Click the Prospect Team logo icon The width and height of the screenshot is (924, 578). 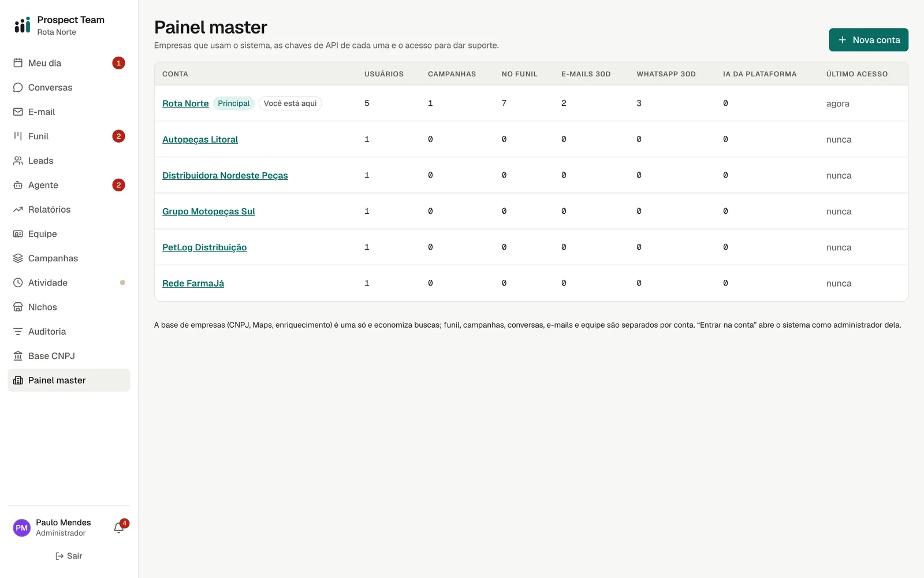(23, 25)
